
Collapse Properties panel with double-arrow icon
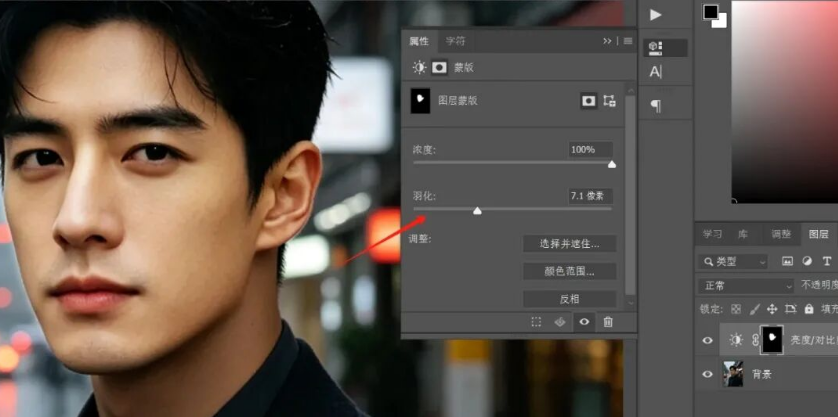[607, 41]
